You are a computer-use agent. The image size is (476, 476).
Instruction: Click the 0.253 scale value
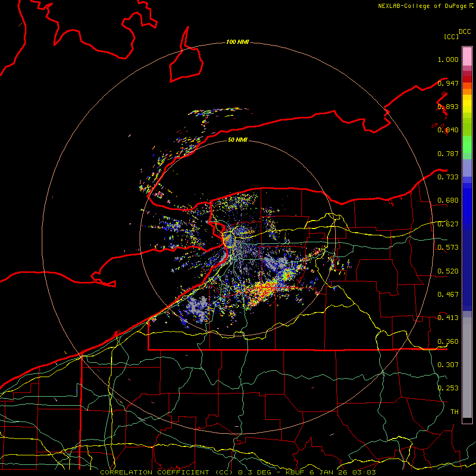(x=448, y=388)
